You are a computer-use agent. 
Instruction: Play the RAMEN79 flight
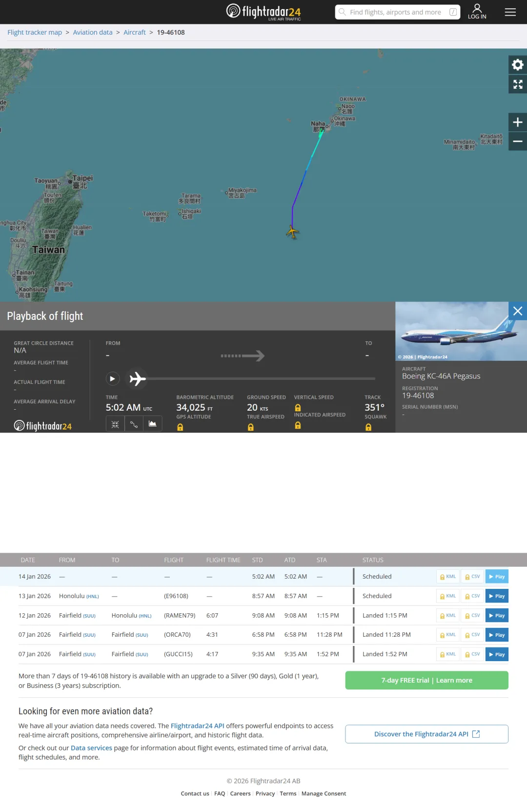(x=497, y=616)
